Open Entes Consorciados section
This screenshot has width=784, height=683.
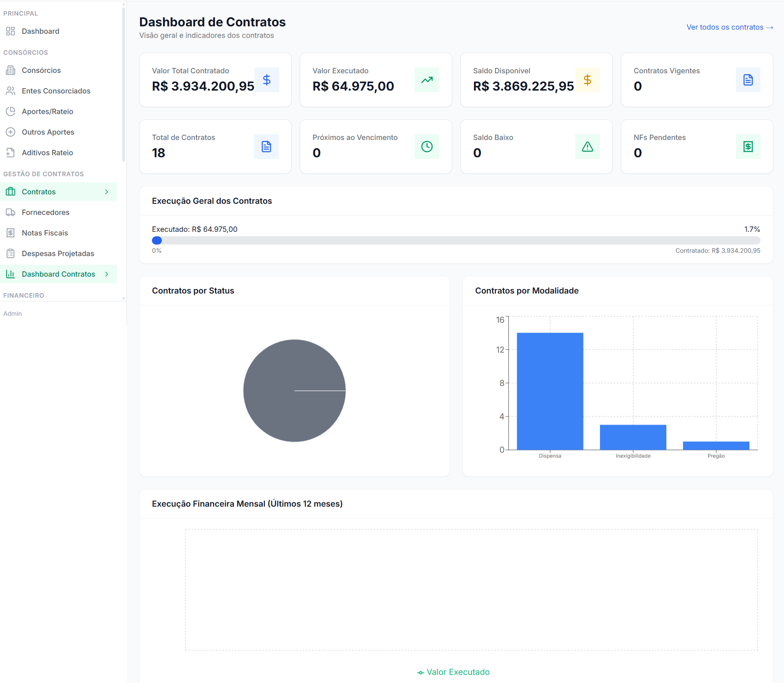coord(56,91)
